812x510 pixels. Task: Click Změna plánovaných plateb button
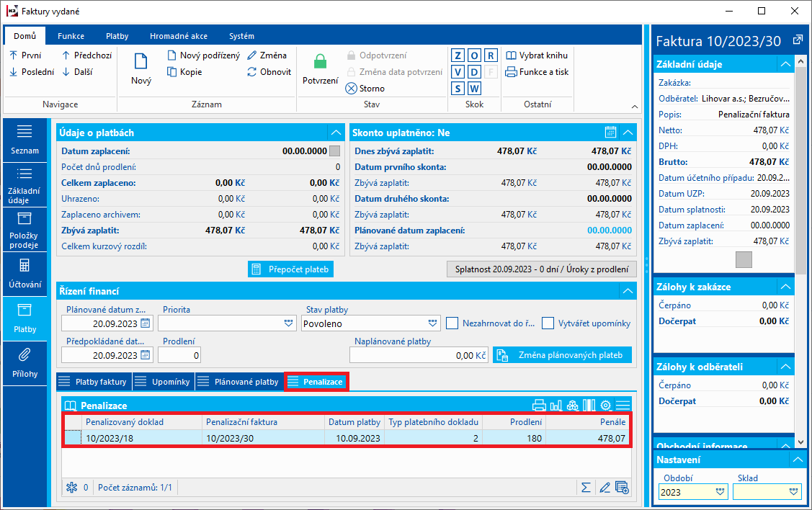(x=563, y=355)
